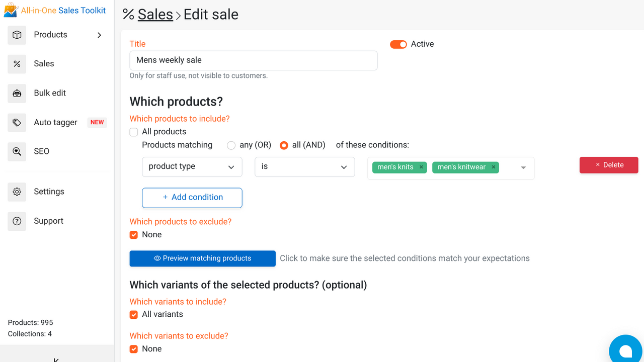
Task: Click Preview matching products button
Action: point(202,258)
